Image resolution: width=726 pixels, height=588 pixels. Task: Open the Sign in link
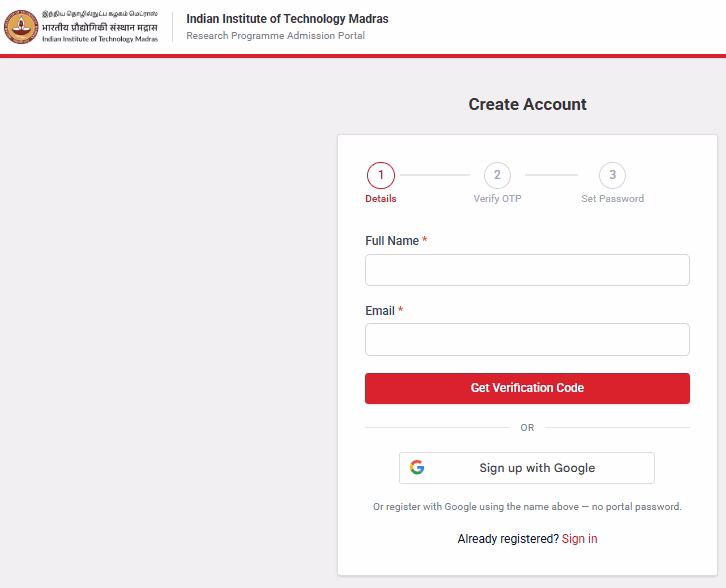(579, 539)
